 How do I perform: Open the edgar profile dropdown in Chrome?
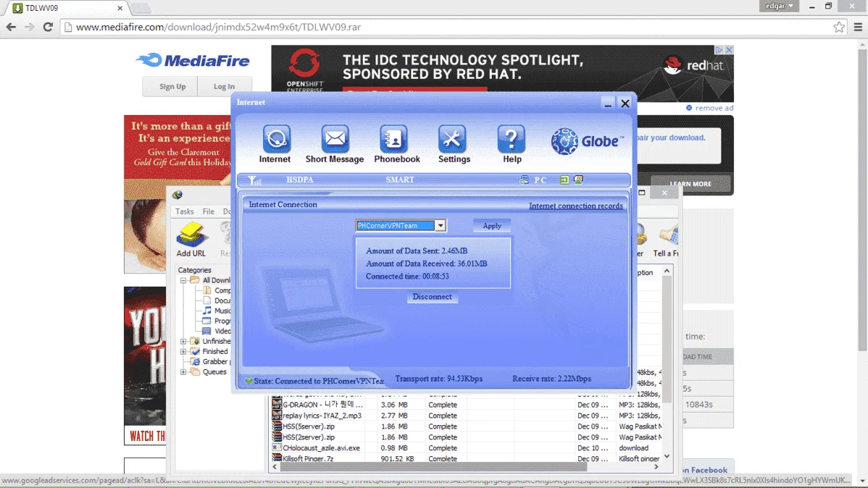pyautogui.click(x=779, y=6)
